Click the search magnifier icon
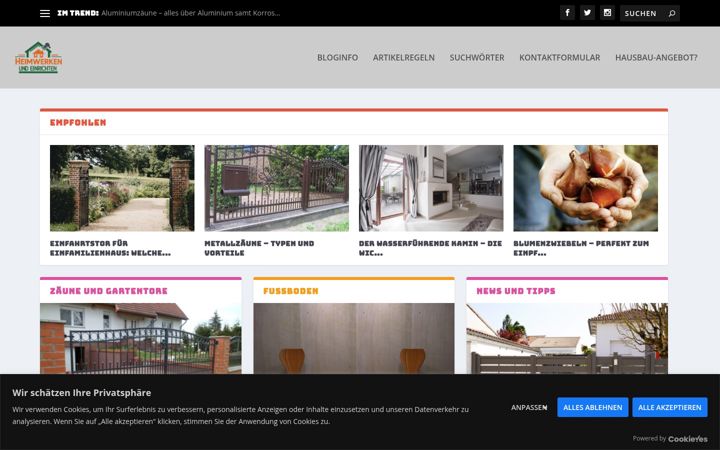Viewport: 720px width, 450px height. point(672,13)
